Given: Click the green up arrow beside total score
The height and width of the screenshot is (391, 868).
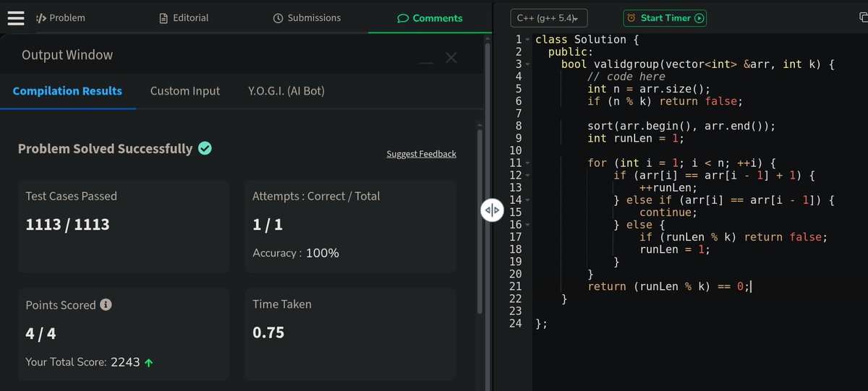Looking at the screenshot, I should click(149, 363).
